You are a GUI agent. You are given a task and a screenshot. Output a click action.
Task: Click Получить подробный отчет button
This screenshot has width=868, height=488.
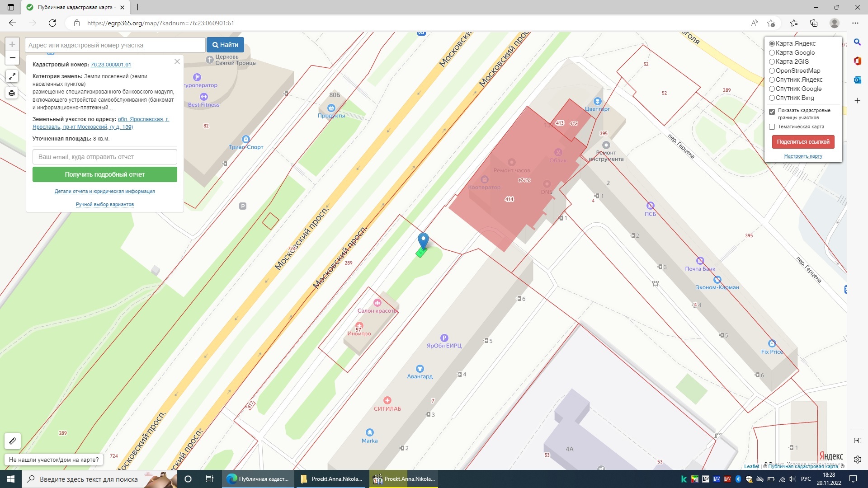pos(105,174)
